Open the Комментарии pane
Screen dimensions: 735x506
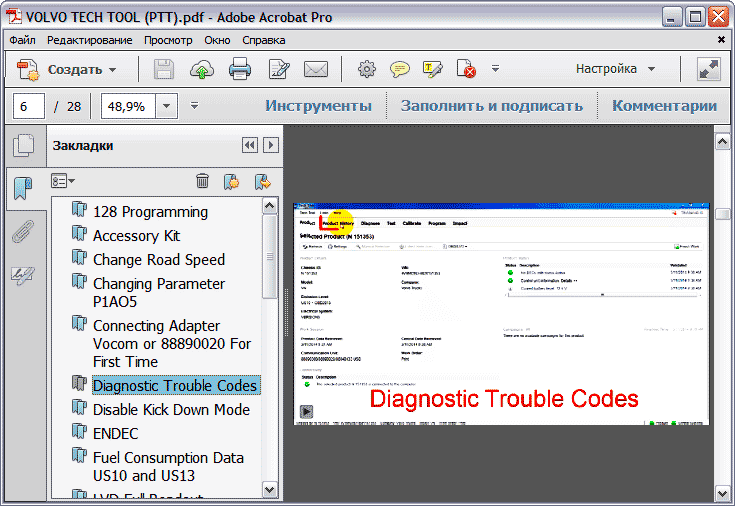click(x=664, y=106)
